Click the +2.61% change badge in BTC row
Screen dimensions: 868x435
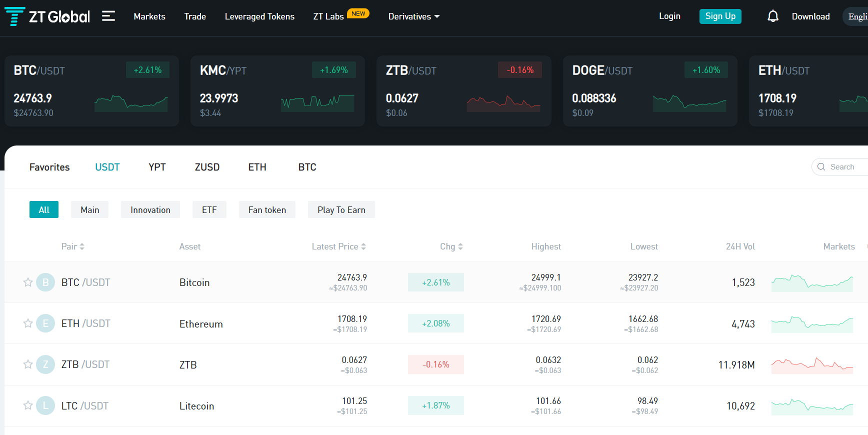(x=436, y=282)
